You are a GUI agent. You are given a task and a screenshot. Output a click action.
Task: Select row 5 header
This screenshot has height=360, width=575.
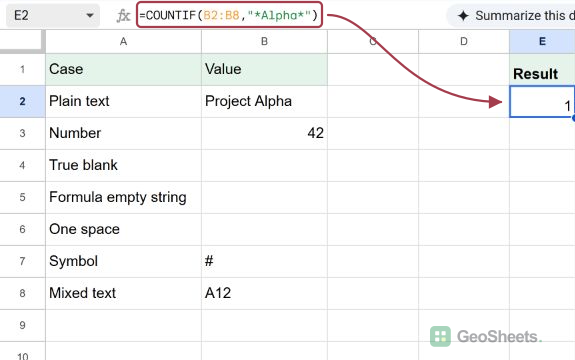[22, 197]
